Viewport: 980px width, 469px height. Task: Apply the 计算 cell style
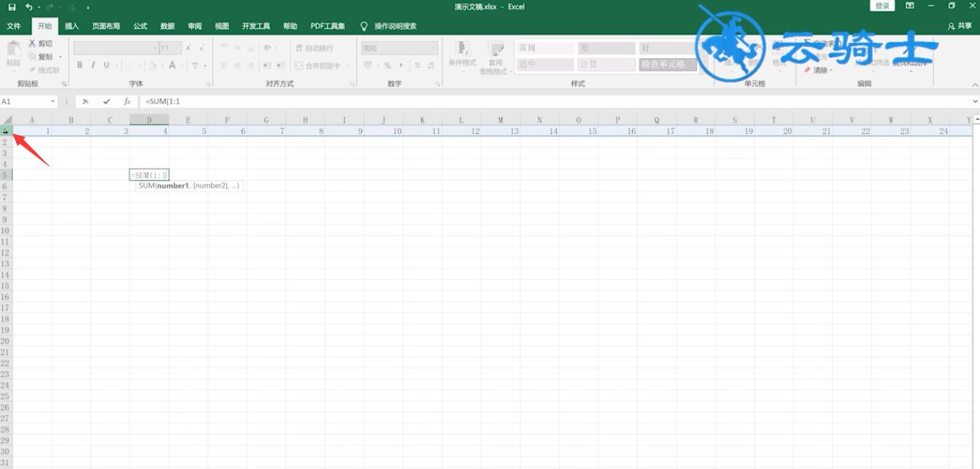tap(606, 64)
